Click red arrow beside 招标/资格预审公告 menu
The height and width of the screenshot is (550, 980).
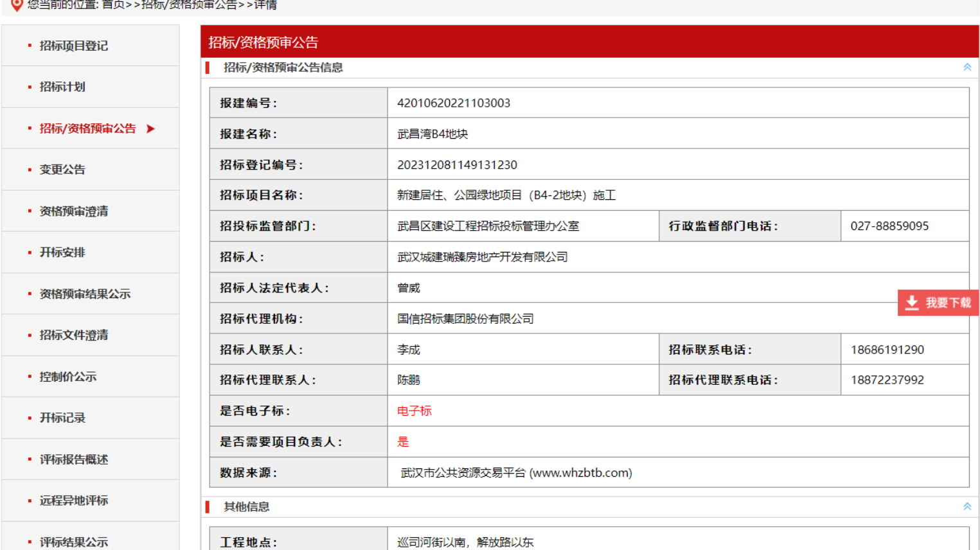[x=150, y=129]
